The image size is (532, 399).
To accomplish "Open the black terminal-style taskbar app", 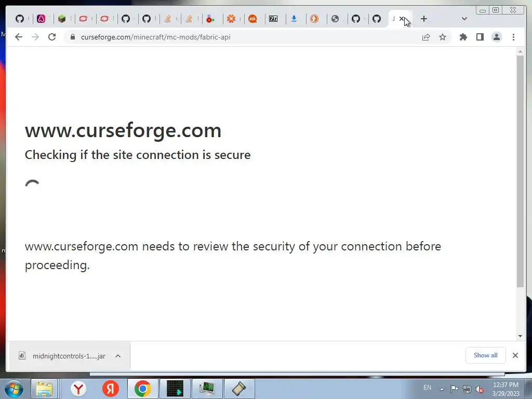I will (175, 389).
